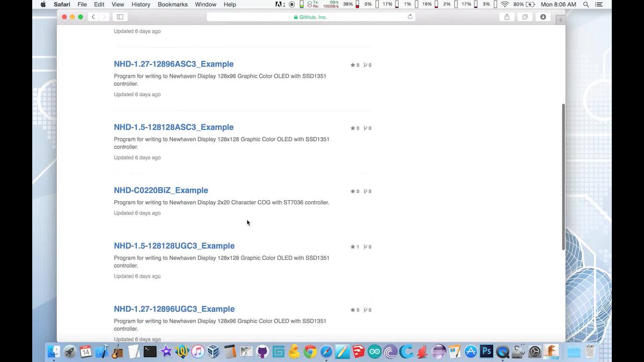View forks of NHD-1.5-128128ASC3_Example

point(368,128)
